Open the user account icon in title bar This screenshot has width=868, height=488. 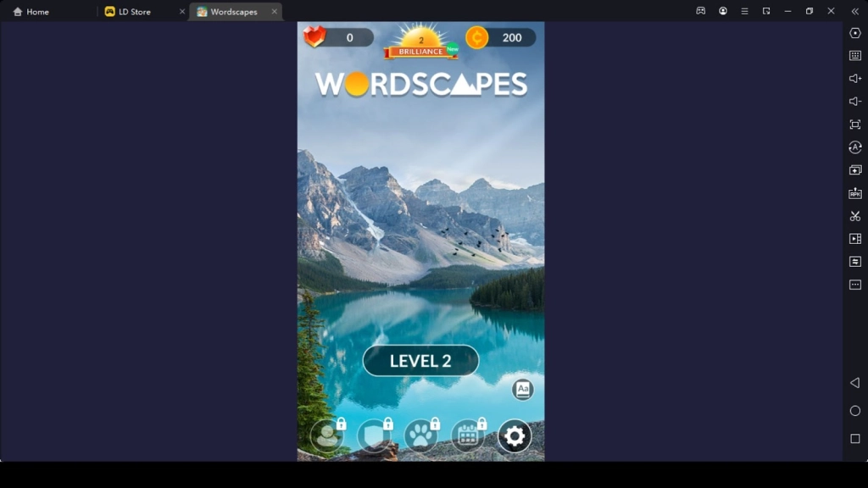(723, 11)
